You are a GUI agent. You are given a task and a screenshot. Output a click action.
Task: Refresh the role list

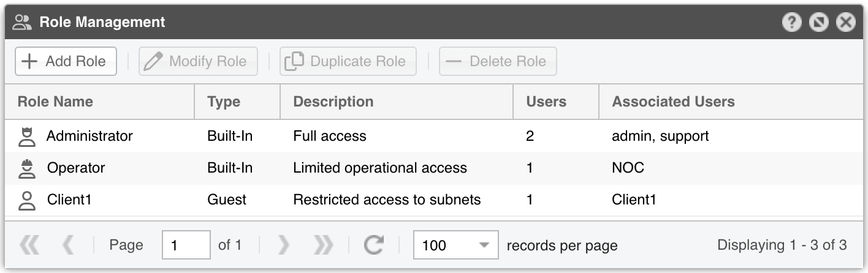373,245
